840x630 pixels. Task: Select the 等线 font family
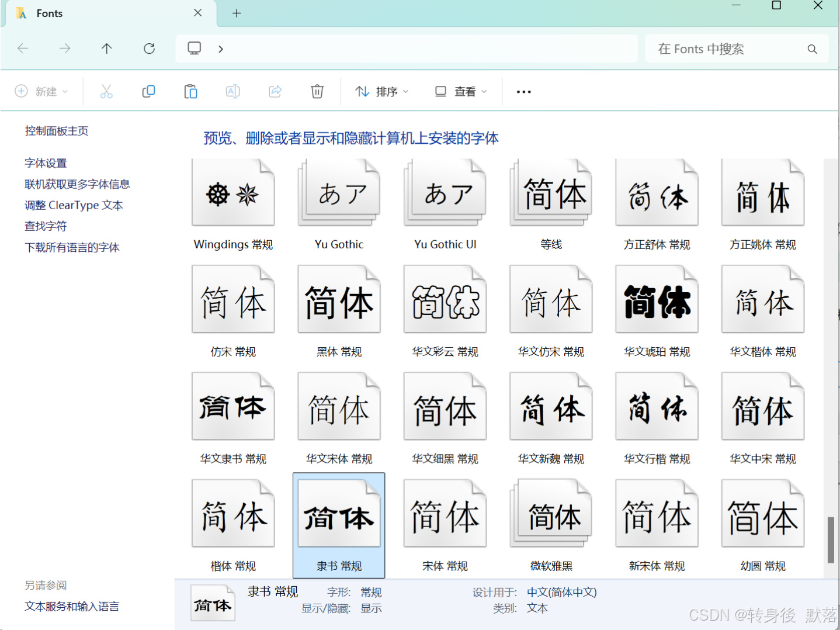pyautogui.click(x=551, y=205)
